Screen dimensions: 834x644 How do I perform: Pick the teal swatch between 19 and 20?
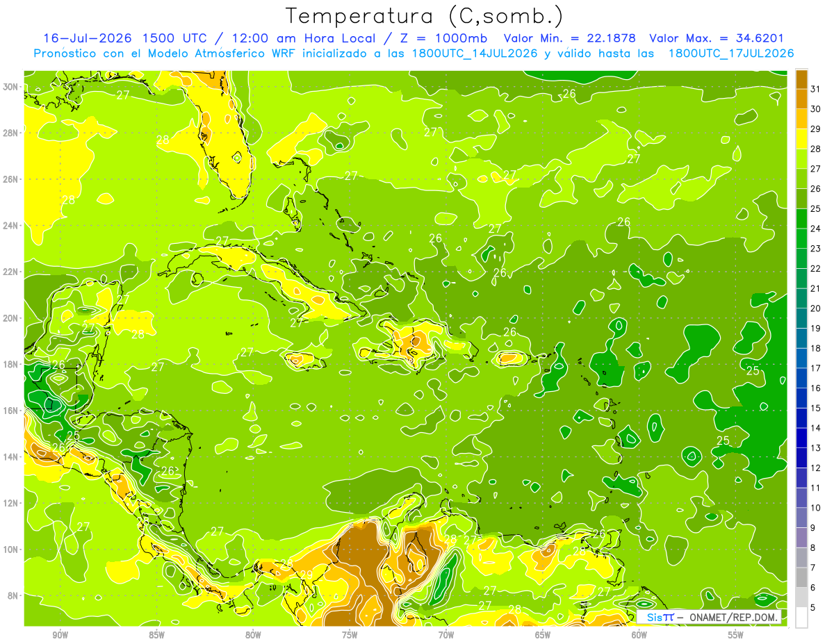click(801, 318)
